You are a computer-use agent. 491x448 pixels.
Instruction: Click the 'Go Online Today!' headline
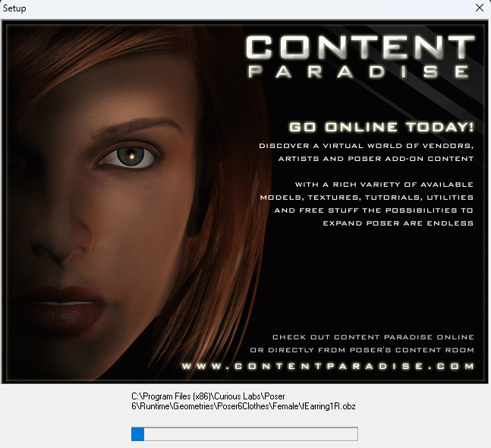point(381,128)
